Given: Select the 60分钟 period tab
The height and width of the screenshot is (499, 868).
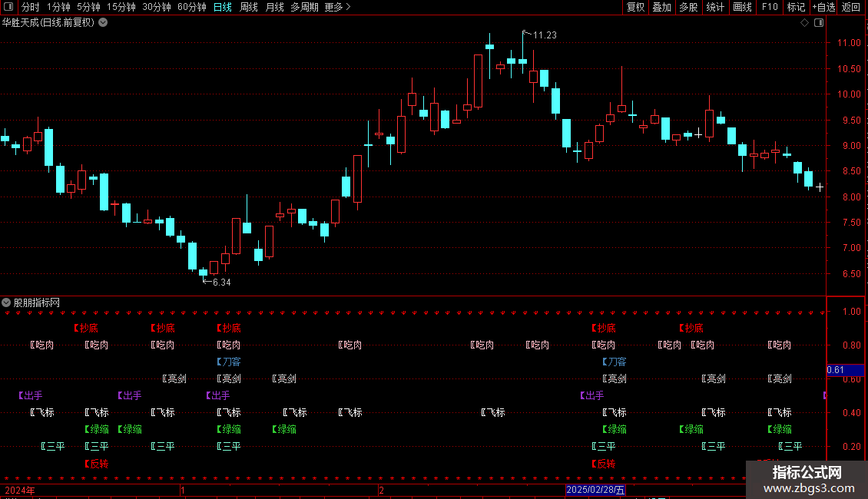Looking at the screenshot, I should coord(192,7).
